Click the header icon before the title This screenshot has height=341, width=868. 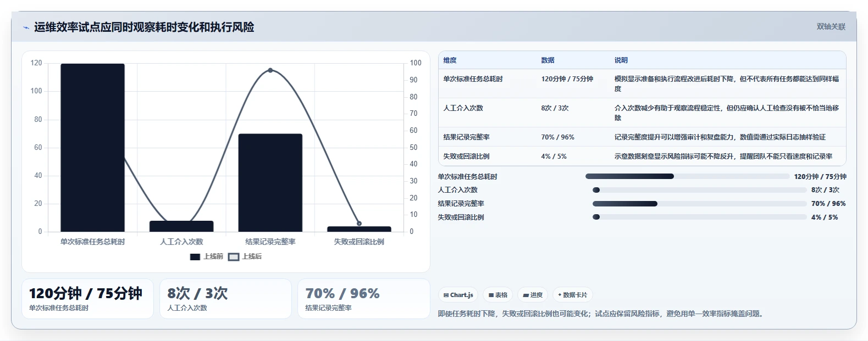click(26, 27)
